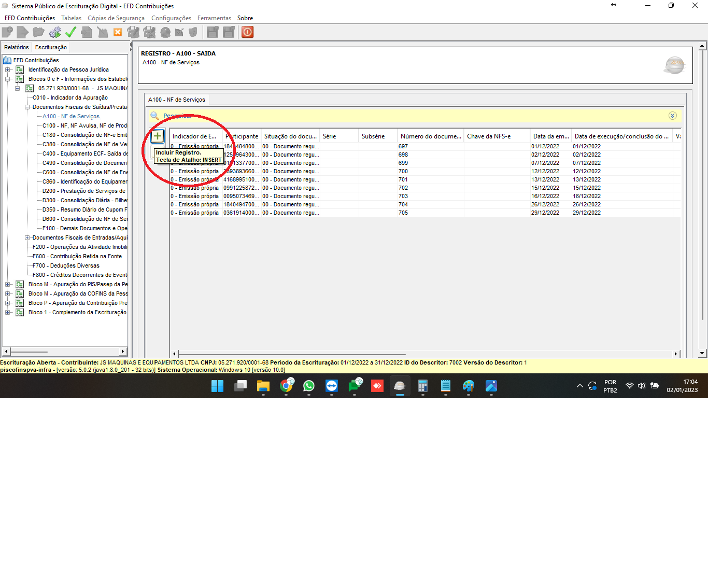
Task: Expand the Pesquisar panel chevron
Action: coord(672,116)
